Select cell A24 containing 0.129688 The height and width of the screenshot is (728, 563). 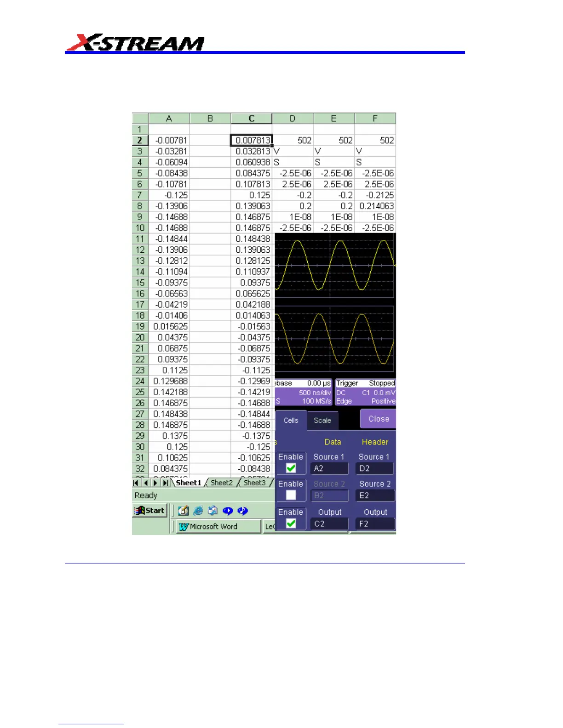(169, 381)
